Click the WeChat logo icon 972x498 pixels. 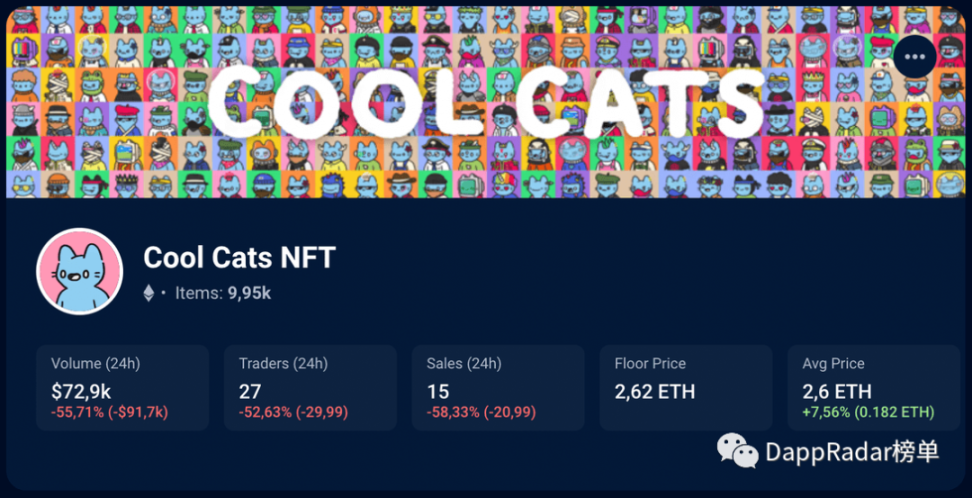point(737,451)
